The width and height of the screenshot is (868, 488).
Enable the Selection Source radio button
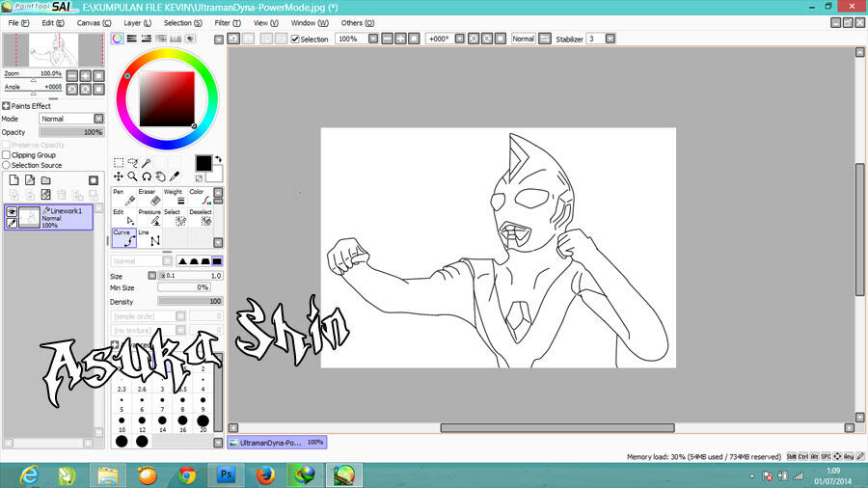(7, 165)
